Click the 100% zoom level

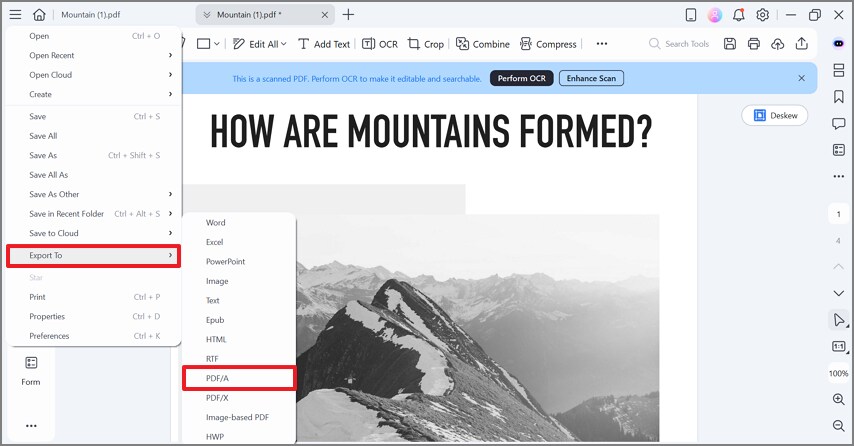coord(839,374)
